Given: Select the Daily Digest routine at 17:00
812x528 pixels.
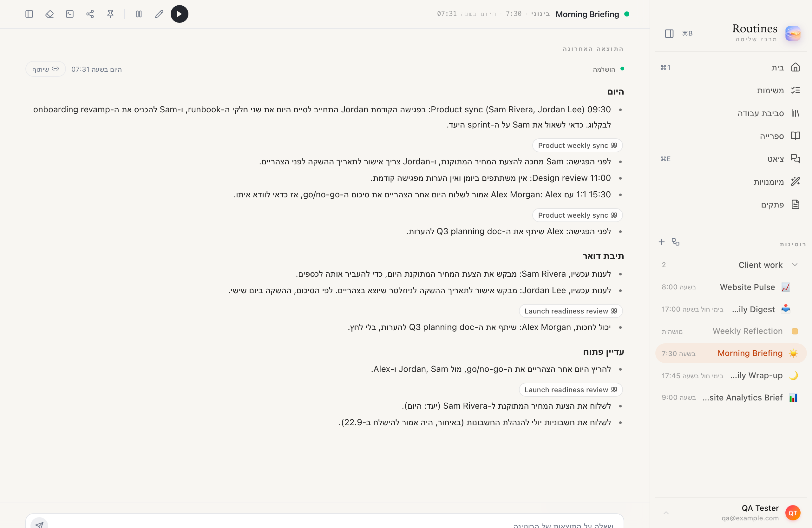Looking at the screenshot, I should coord(731,309).
